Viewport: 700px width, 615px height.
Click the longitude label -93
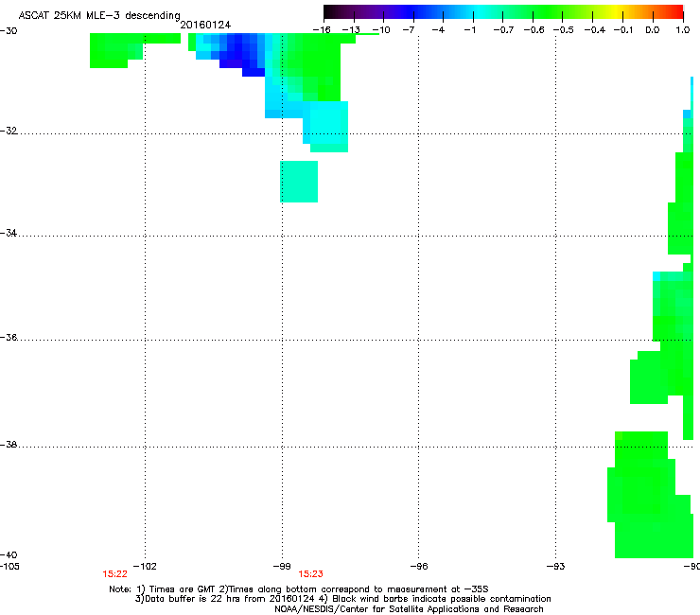pyautogui.click(x=556, y=566)
